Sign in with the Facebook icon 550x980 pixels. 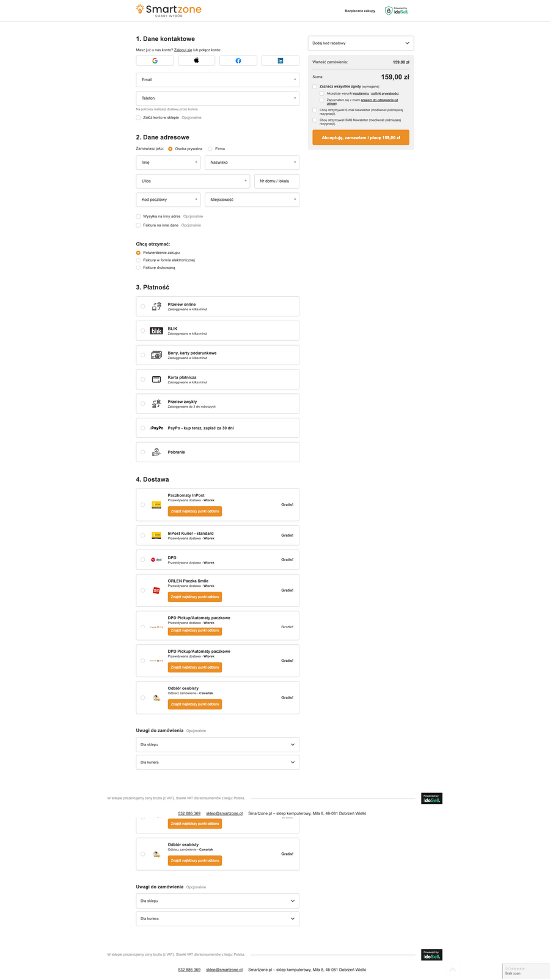[x=238, y=60]
